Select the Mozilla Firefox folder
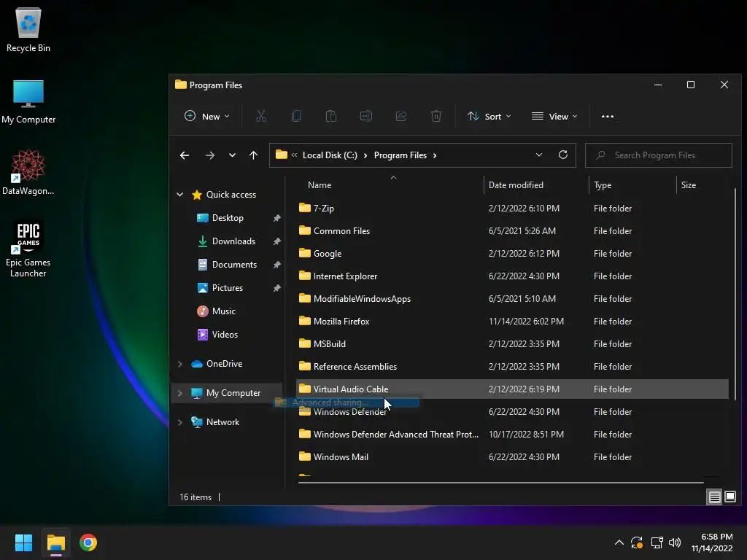 (512, 322)
